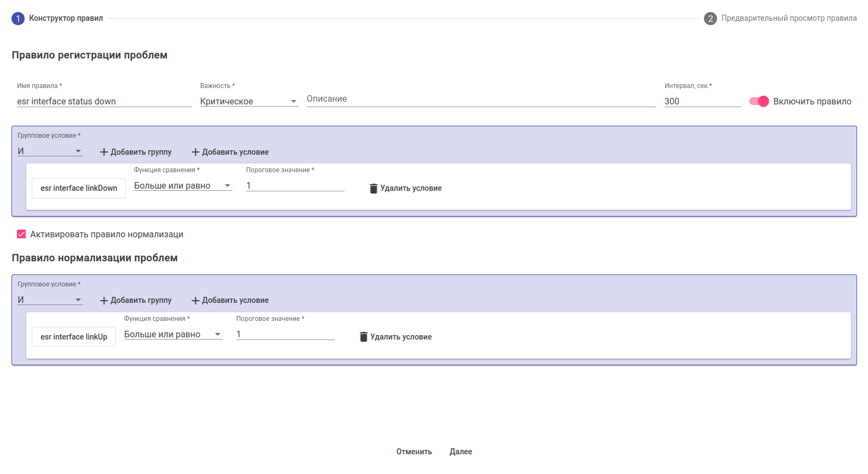Uncheck Активировать правило нормализации checkbox

[x=21, y=234]
